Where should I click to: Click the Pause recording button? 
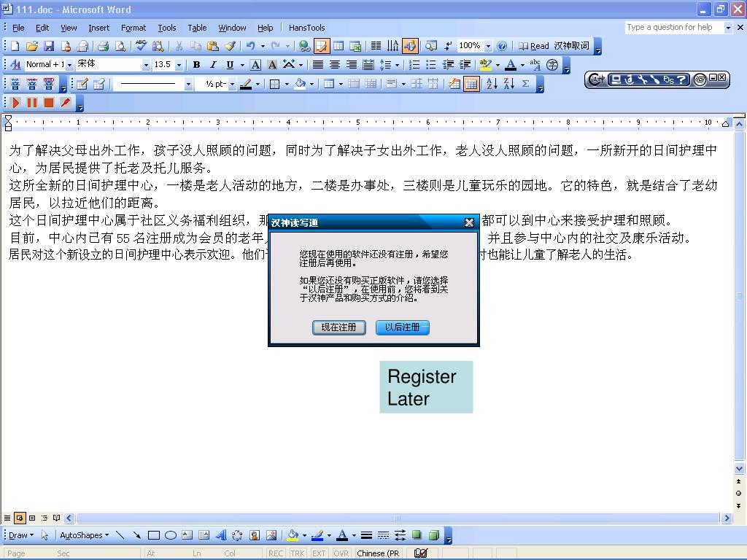pos(32,103)
